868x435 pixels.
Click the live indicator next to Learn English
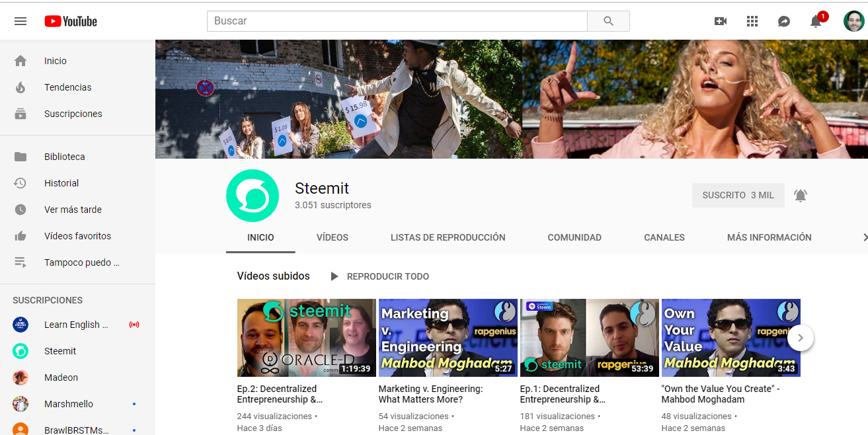(x=134, y=325)
